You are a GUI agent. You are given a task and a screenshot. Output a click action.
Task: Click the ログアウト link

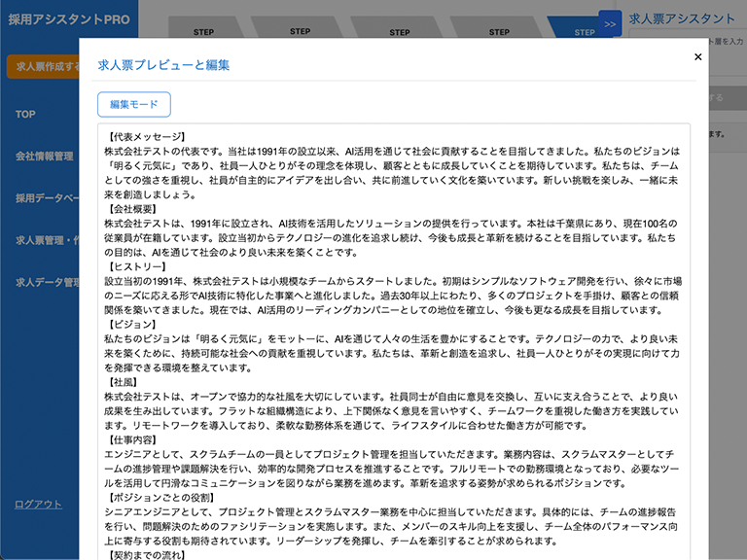point(38,505)
